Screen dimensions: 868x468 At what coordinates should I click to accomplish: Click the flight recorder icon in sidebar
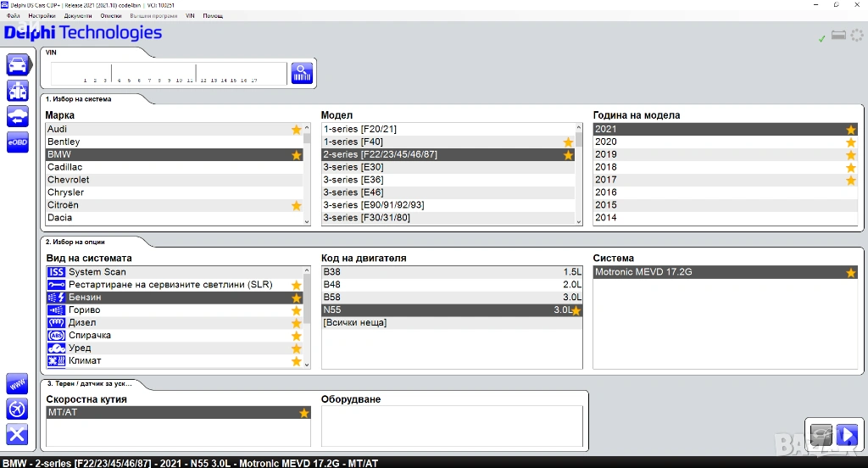(x=17, y=409)
